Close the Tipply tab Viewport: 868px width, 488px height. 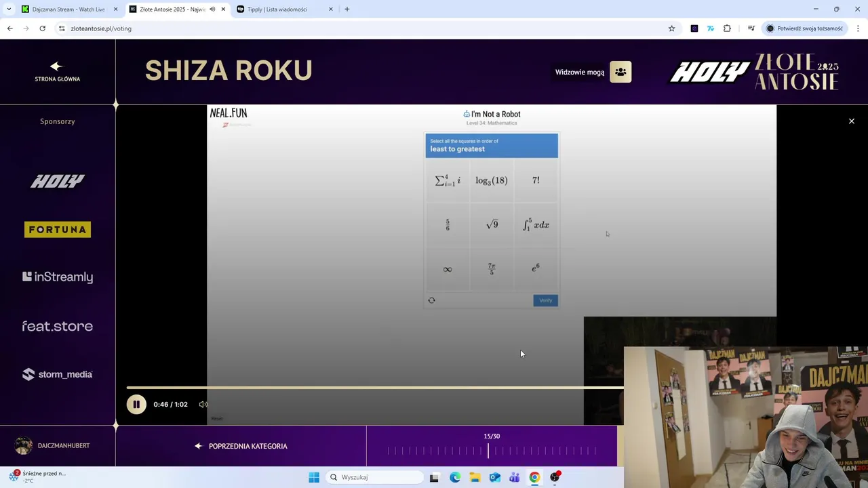[331, 9]
